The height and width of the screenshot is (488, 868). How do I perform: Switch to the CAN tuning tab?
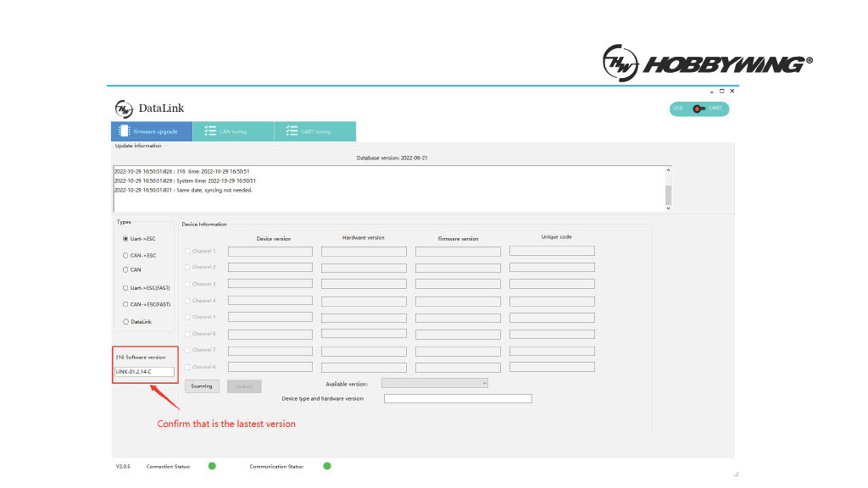233,131
